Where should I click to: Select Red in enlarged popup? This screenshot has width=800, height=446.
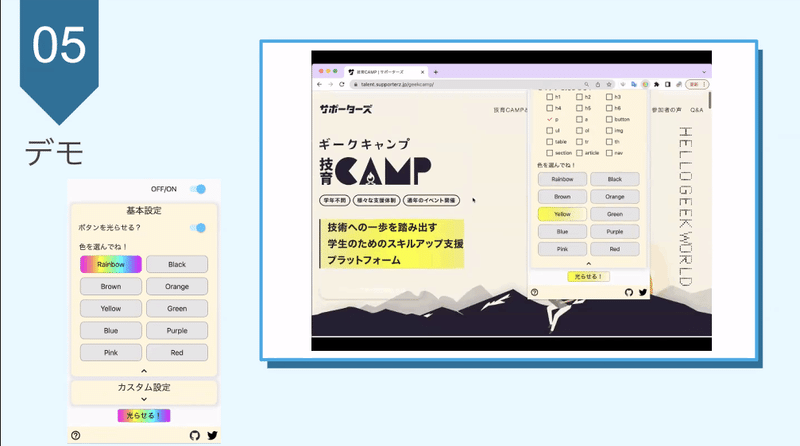coord(177,353)
